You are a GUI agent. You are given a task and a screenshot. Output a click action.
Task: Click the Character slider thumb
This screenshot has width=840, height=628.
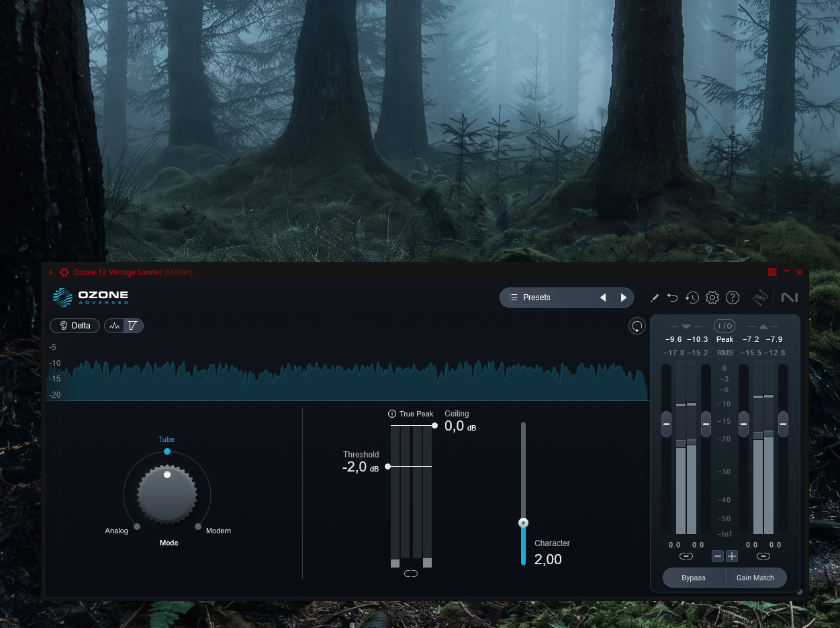[524, 523]
